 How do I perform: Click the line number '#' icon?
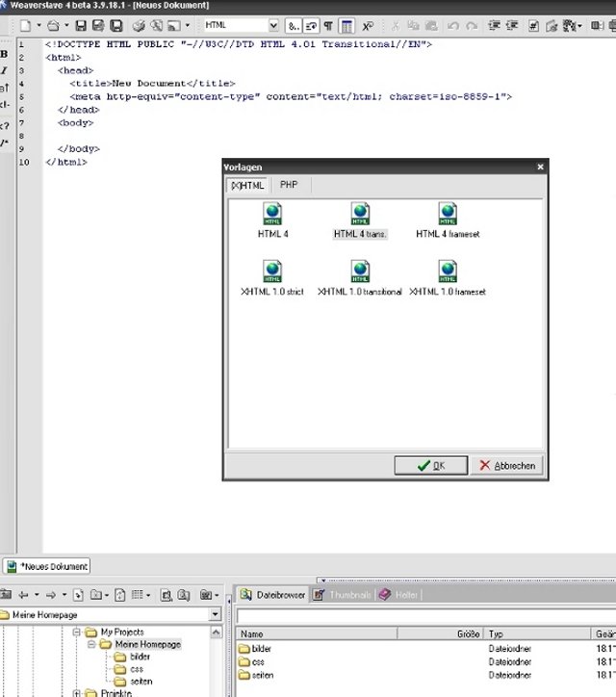click(533, 26)
